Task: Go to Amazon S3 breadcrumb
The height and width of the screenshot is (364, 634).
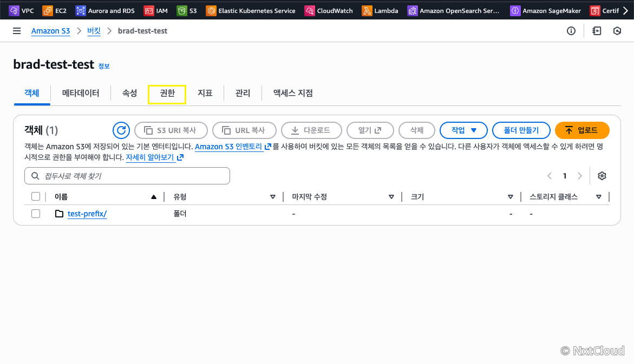Action: [50, 31]
